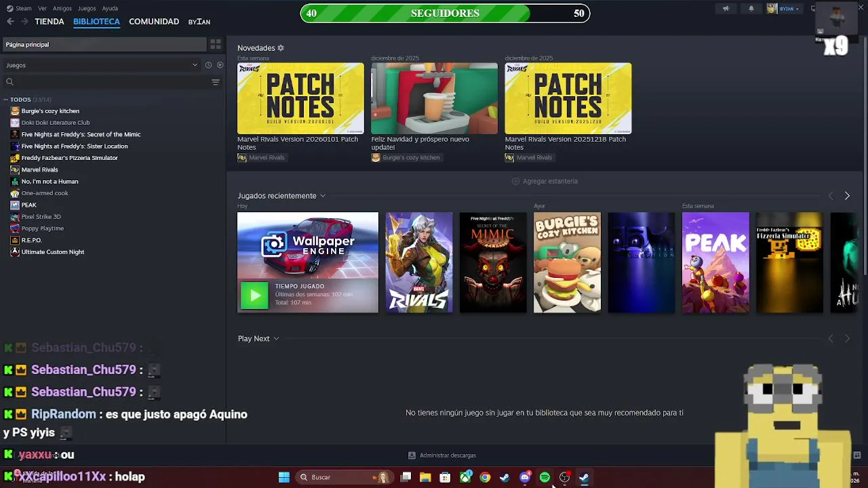This screenshot has width=868, height=488.
Task: Select the Marvel Rivals icon in game list
Action: click(x=15, y=169)
